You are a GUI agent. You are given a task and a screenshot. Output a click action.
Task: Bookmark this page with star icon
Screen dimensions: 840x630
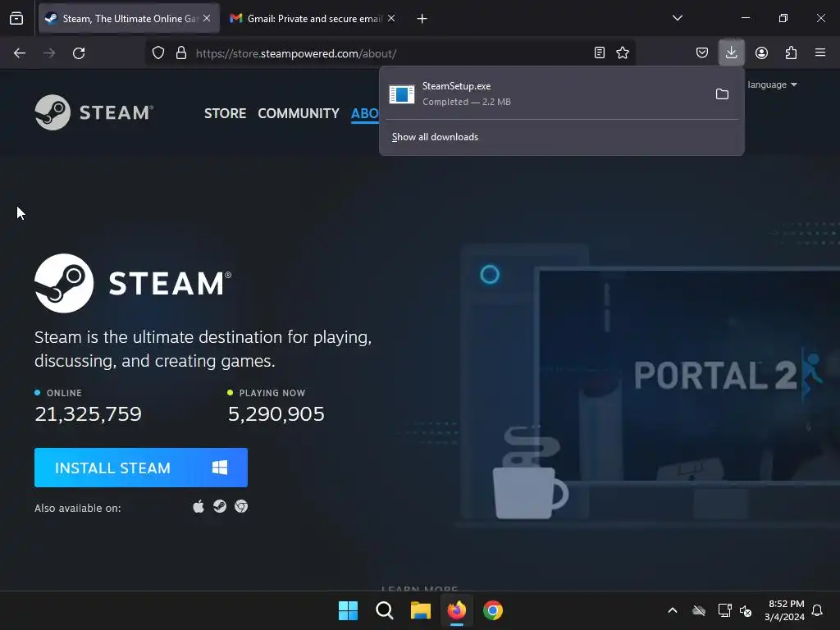[x=623, y=52]
